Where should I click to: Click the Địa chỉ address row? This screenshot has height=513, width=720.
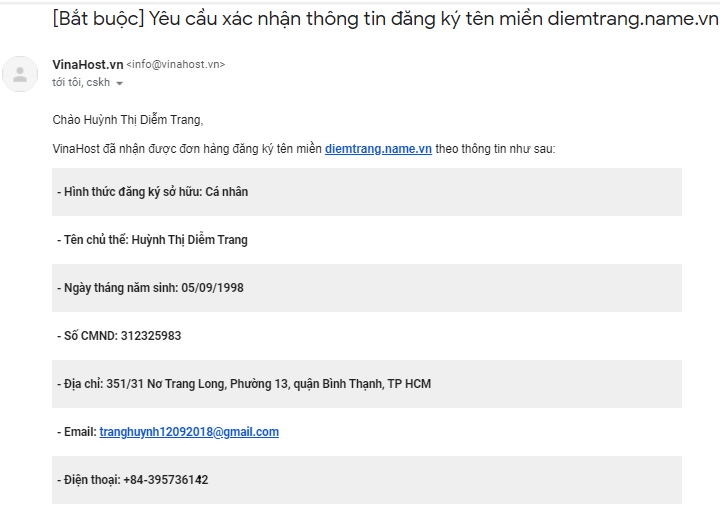[366, 384]
